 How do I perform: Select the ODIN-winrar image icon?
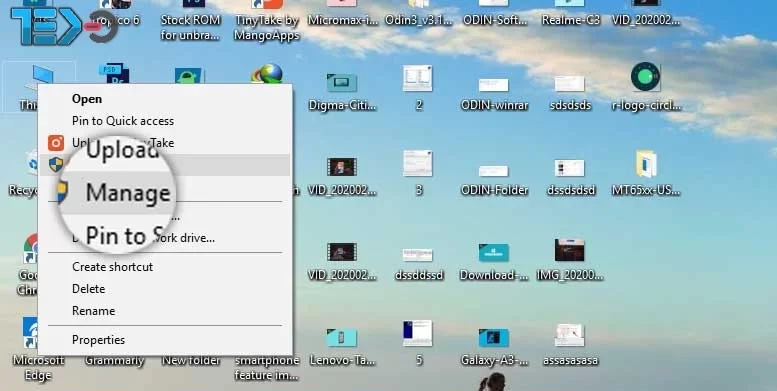[x=494, y=85]
